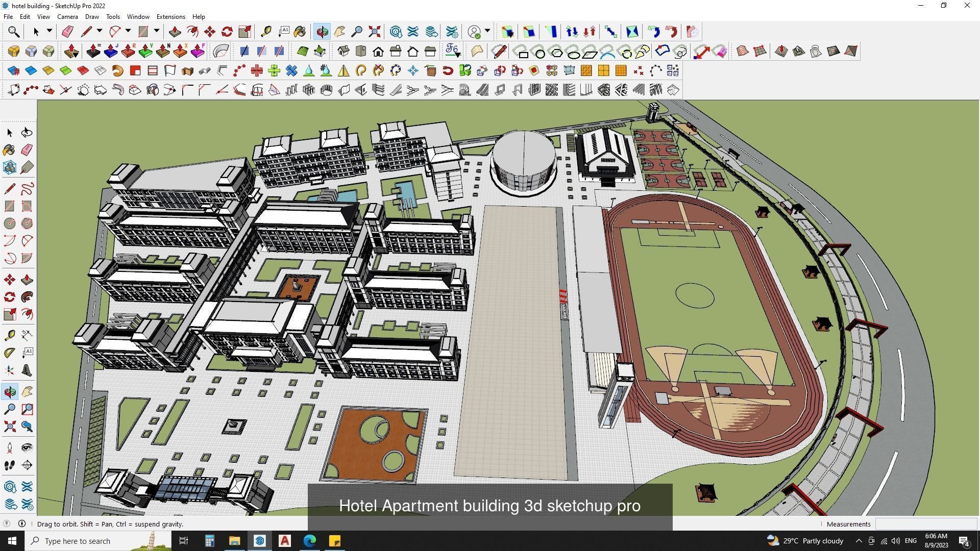
Task: Switch to Top standard view
Action: click(361, 51)
